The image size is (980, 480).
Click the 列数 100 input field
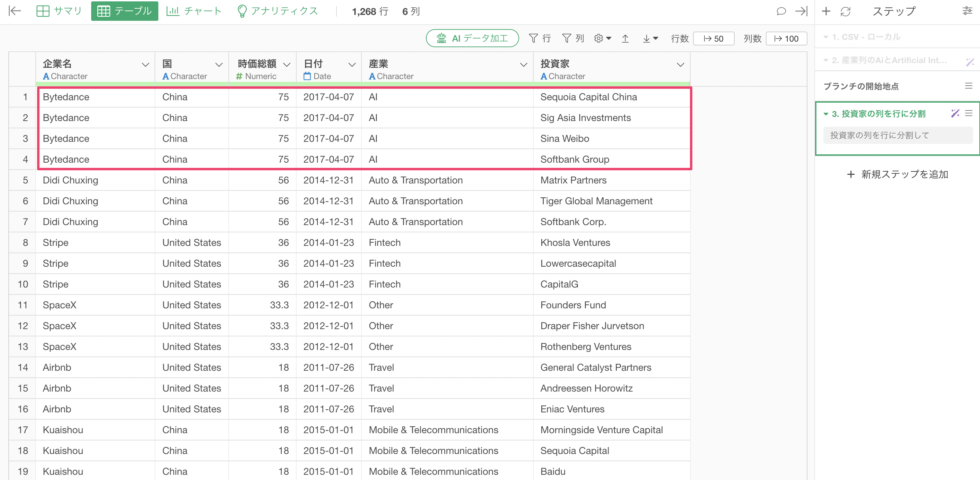786,38
